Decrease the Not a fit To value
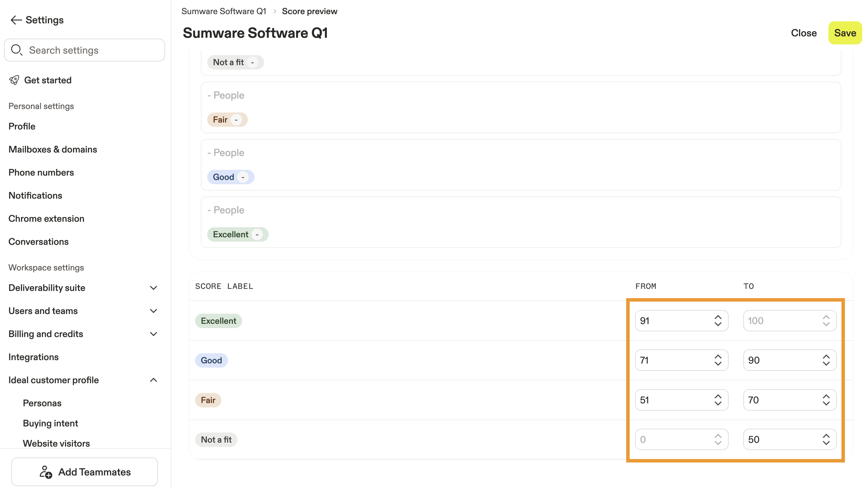 [x=826, y=443]
